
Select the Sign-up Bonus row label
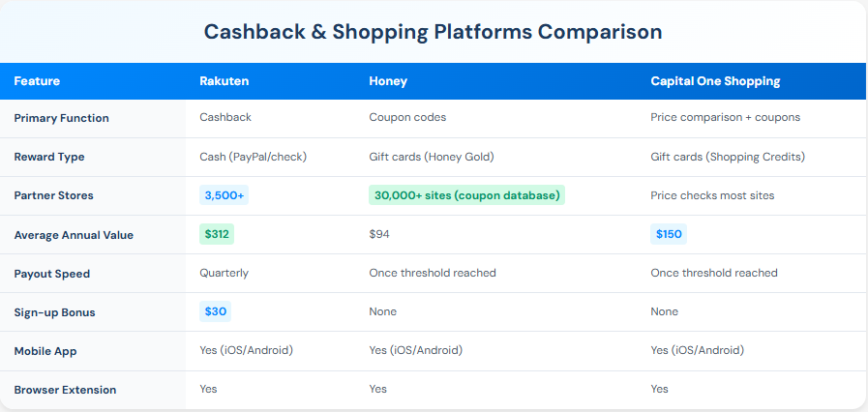pos(55,312)
